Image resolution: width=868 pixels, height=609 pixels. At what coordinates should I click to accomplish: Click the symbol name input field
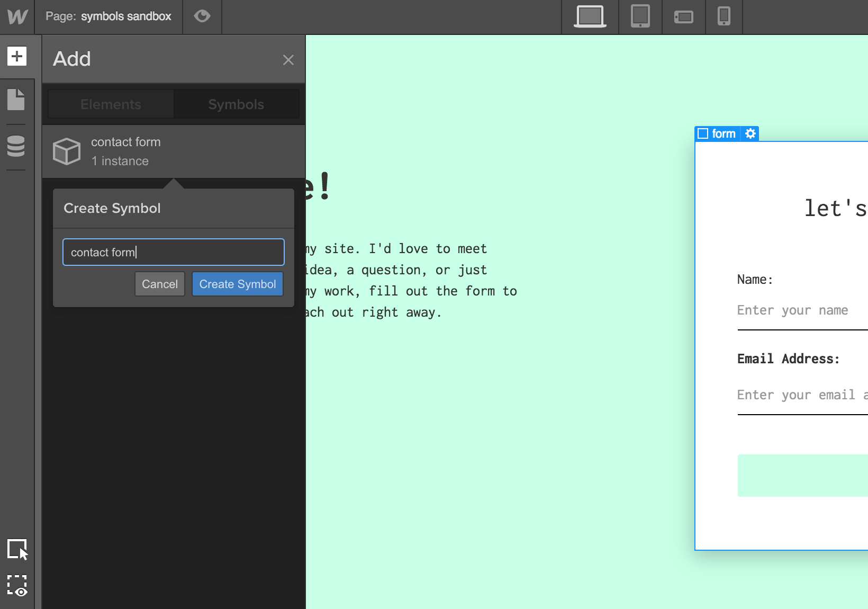[174, 252]
